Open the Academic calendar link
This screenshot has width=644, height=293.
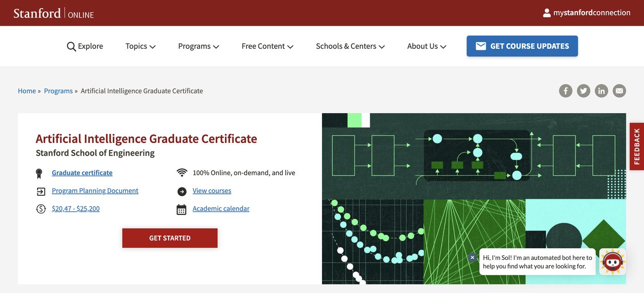[221, 208]
